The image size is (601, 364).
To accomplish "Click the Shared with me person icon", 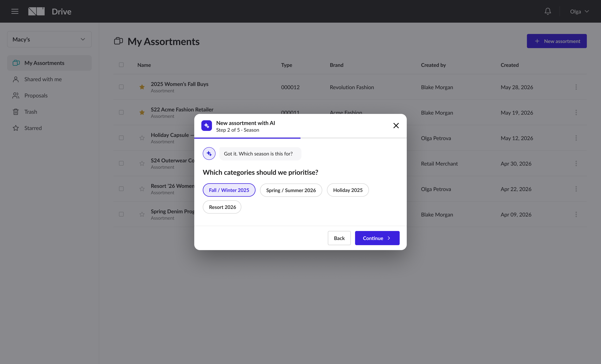I will pos(16,79).
